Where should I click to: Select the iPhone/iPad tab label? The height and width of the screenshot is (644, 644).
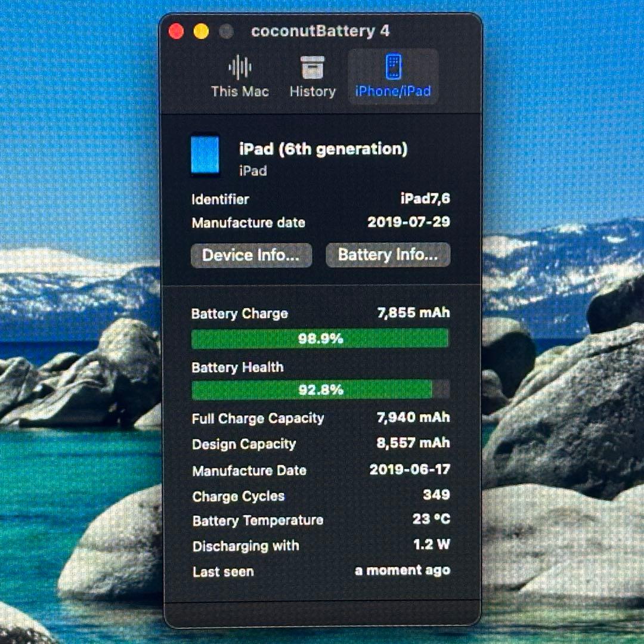(x=393, y=92)
